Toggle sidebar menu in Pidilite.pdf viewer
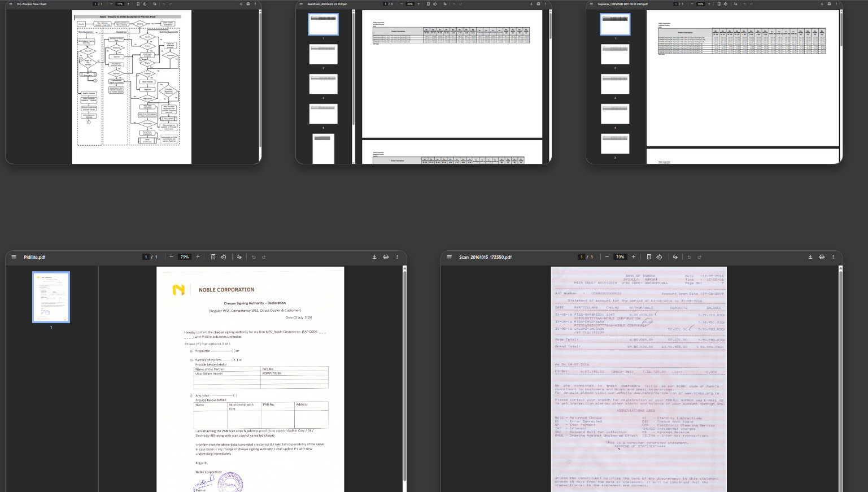Image resolution: width=868 pixels, height=492 pixels. pos(14,257)
